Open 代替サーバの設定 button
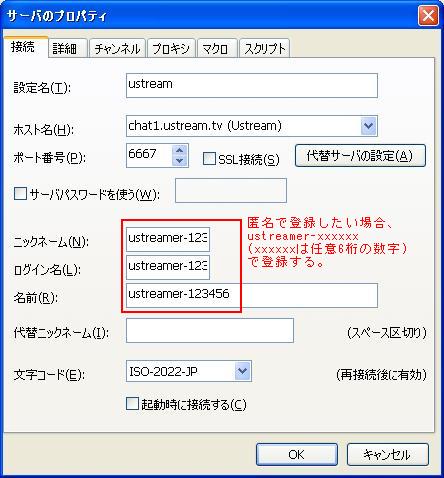Image resolution: width=444 pixels, height=478 pixels. [360, 155]
